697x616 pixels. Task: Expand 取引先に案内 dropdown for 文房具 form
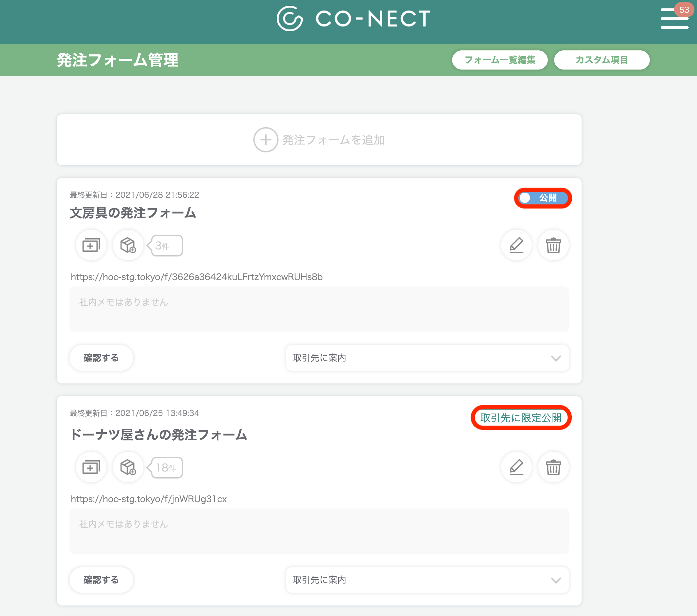(x=427, y=358)
